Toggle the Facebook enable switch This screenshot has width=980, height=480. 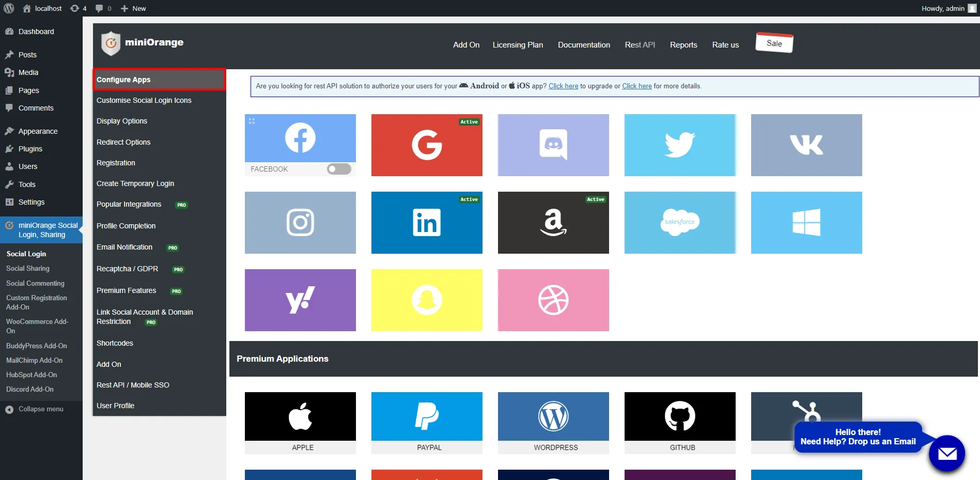tap(339, 169)
